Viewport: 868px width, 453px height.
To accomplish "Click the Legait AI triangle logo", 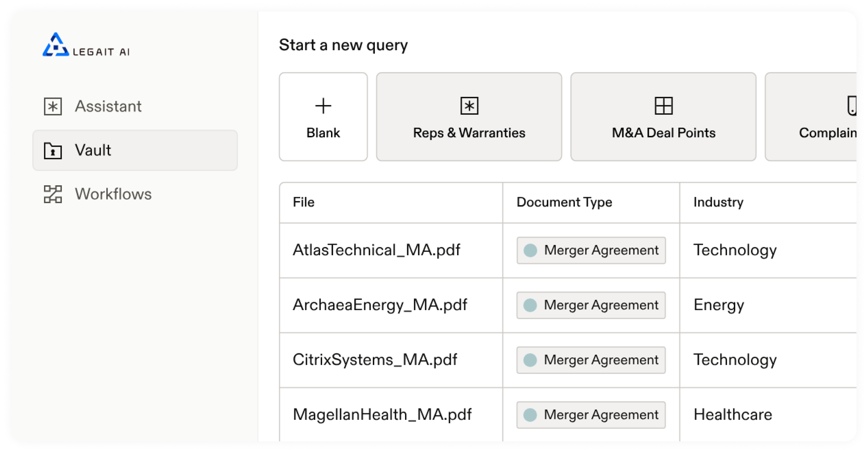I will pos(56,45).
